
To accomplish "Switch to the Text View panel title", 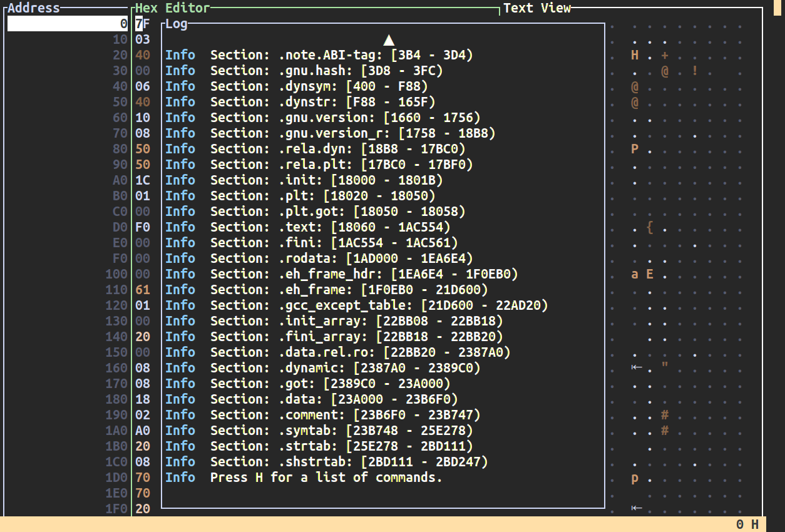I will click(537, 8).
